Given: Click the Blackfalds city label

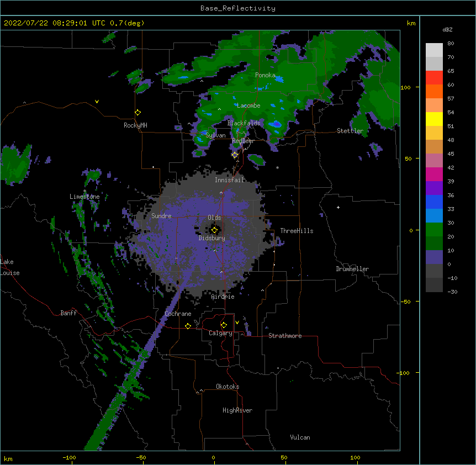Looking at the screenshot, I should 244,123.
